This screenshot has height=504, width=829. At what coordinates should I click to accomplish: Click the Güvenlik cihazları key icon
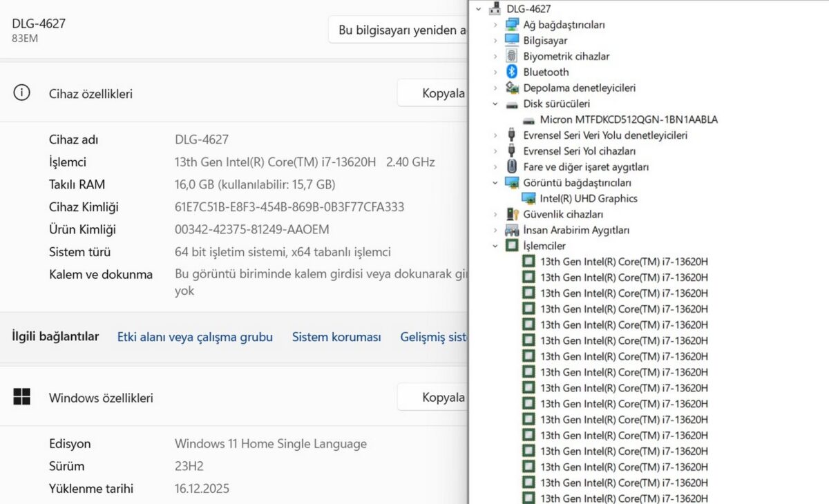click(512, 215)
